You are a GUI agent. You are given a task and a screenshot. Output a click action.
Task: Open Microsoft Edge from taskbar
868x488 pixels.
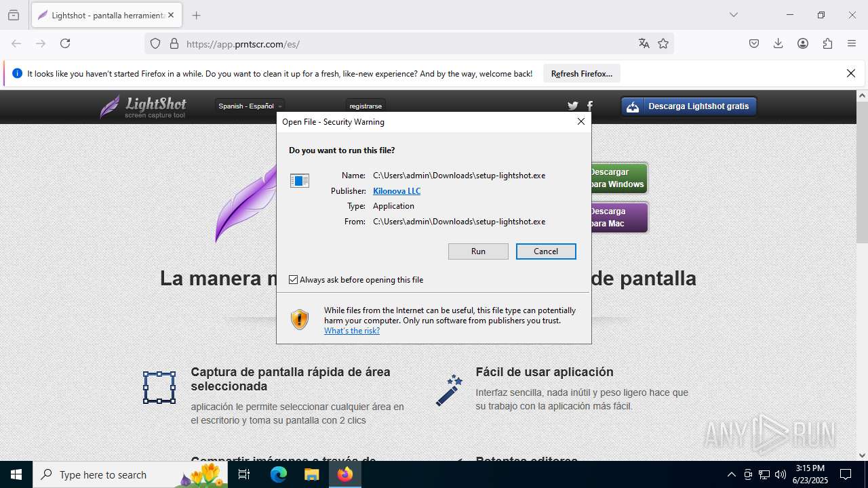[x=279, y=474]
